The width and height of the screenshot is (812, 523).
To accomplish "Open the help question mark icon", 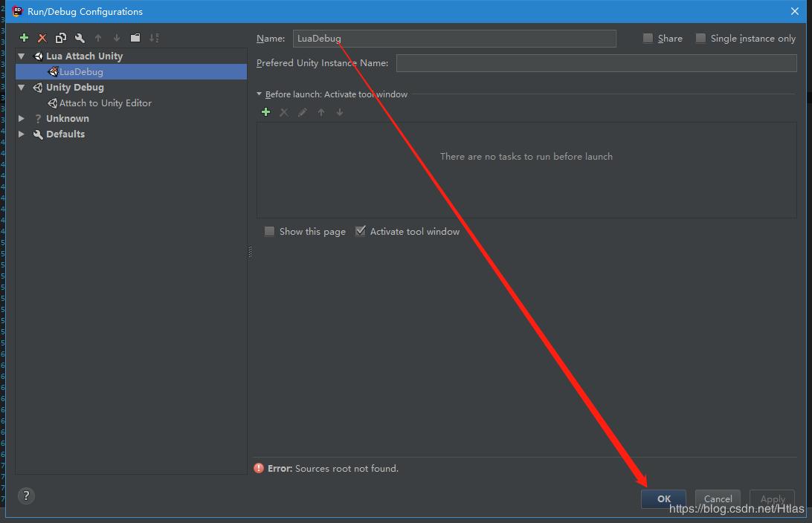I will 25,496.
